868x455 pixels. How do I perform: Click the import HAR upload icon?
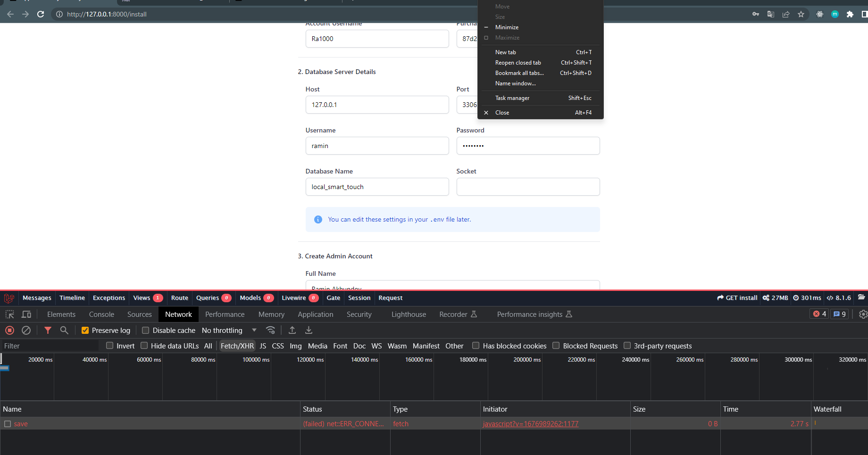[292, 331]
